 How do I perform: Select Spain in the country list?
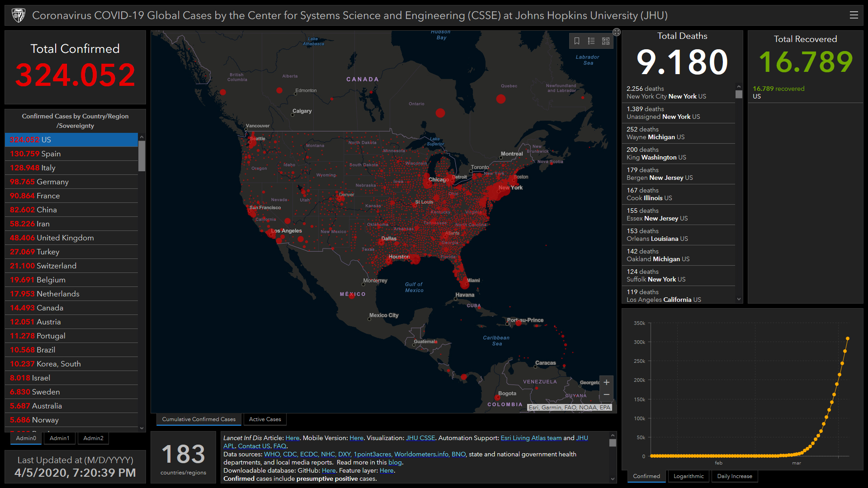tap(71, 154)
